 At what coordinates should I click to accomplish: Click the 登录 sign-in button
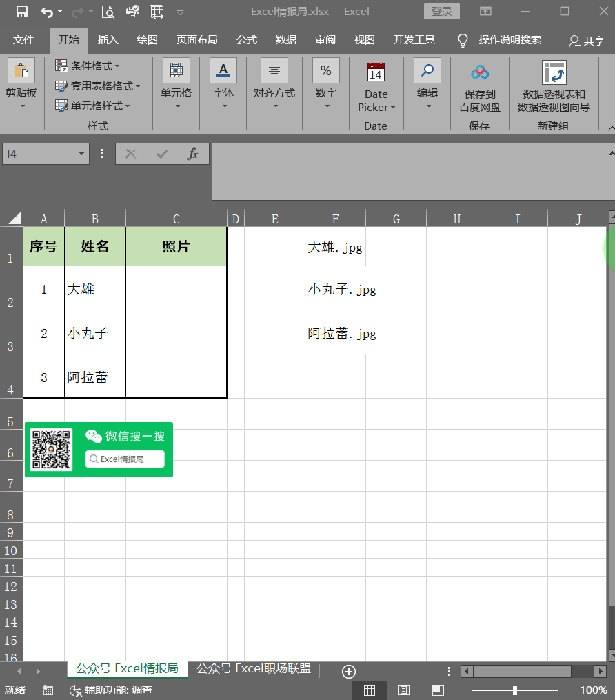pyautogui.click(x=441, y=12)
